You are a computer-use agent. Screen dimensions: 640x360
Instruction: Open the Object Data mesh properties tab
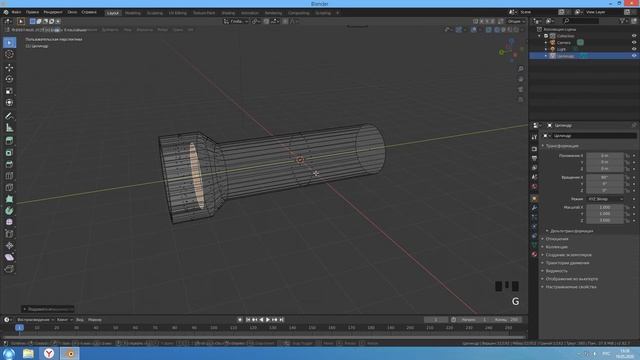coord(534,245)
